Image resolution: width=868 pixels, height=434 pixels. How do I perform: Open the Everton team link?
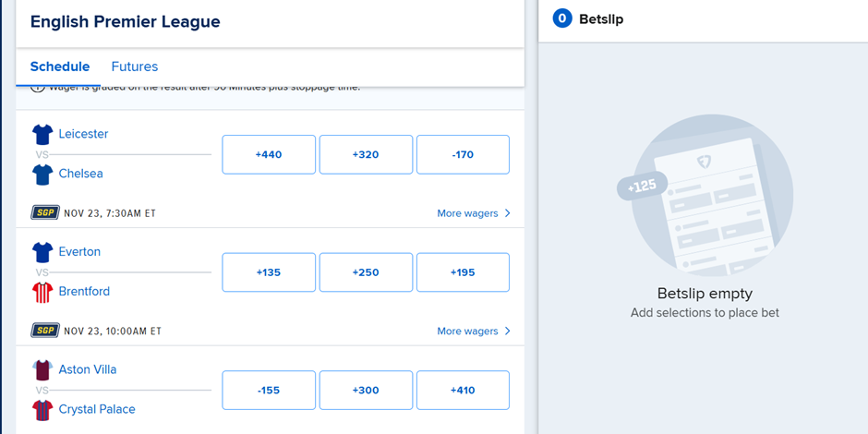point(79,252)
